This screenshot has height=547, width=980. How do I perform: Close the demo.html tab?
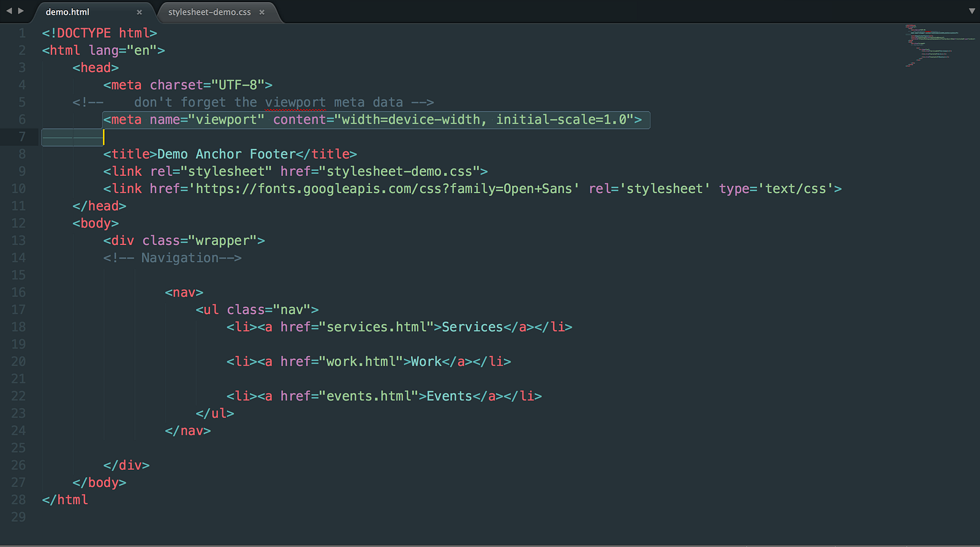pyautogui.click(x=139, y=12)
